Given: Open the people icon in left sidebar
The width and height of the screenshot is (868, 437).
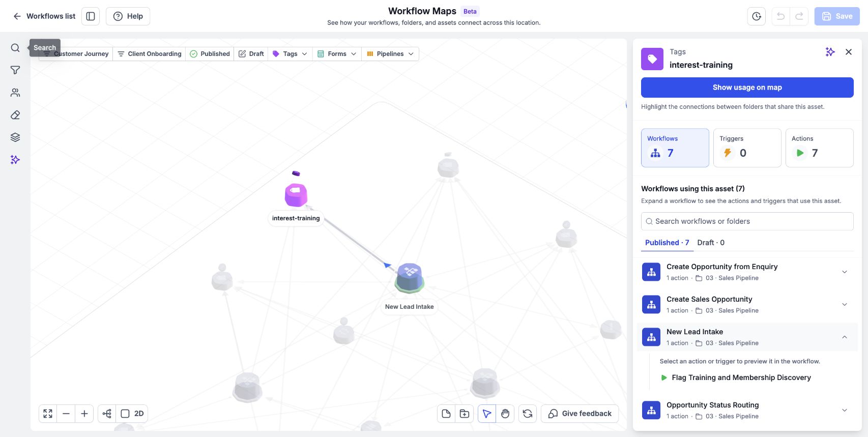Looking at the screenshot, I should point(15,93).
